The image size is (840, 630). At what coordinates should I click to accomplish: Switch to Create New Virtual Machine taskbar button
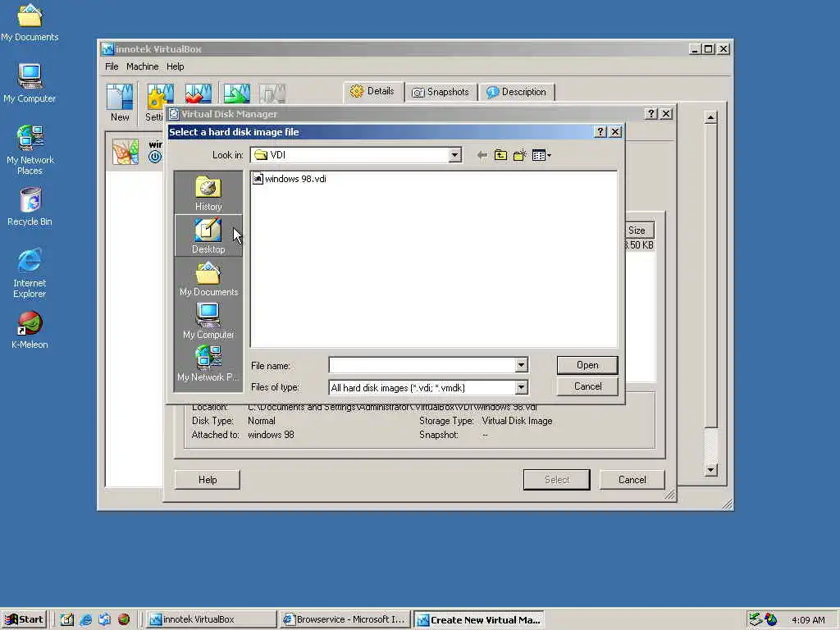(479, 619)
